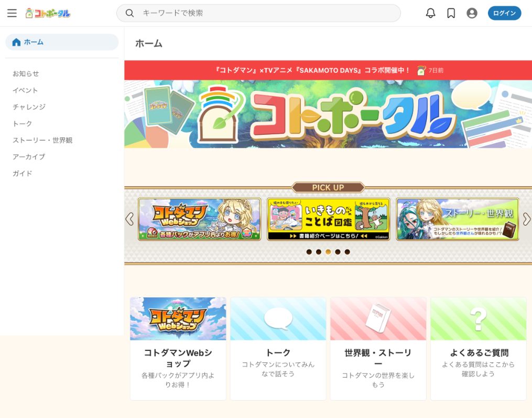
Task: Open お知らせ in the sidebar
Action: pyautogui.click(x=26, y=73)
